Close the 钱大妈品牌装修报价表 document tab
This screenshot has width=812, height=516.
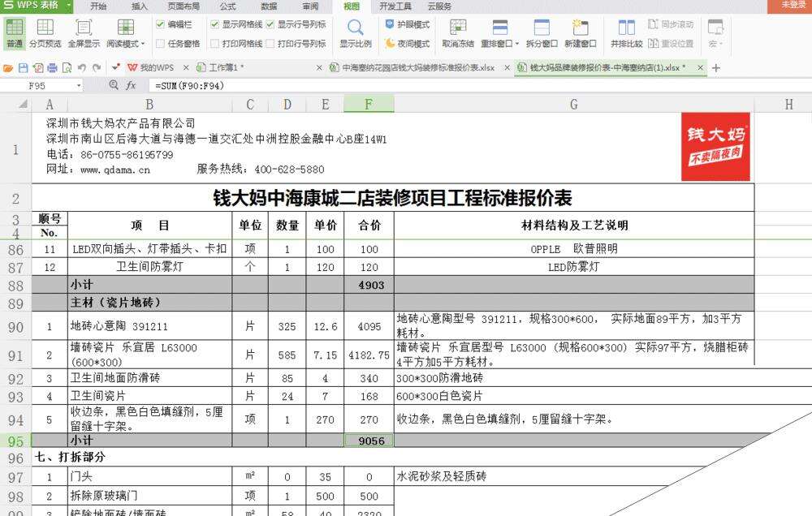click(700, 68)
